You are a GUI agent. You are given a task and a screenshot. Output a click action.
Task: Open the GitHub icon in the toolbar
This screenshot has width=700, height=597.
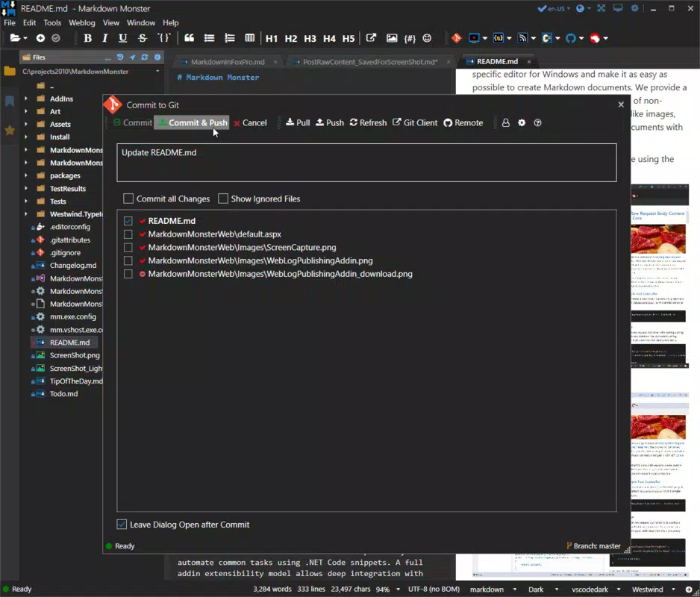point(571,38)
